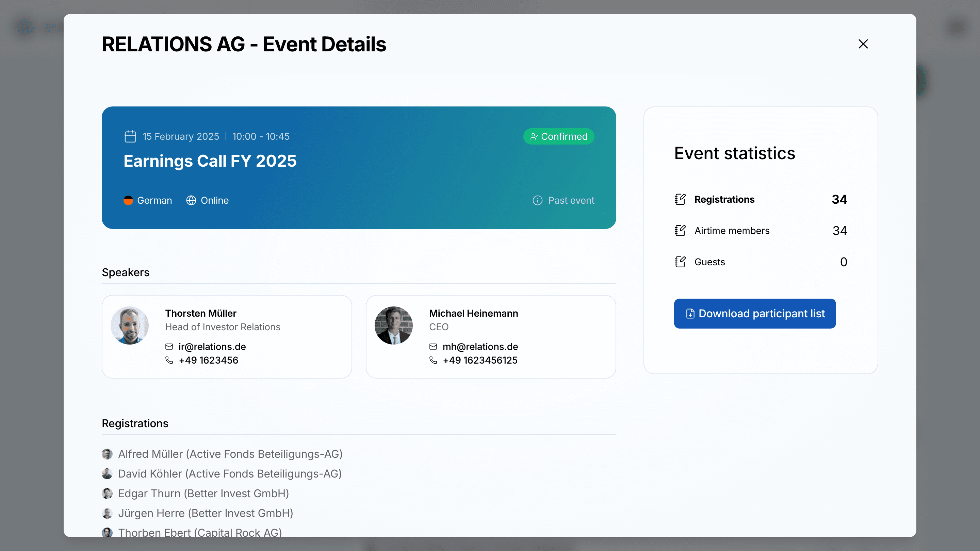Click Thorsten Müller's profile photo
The width and height of the screenshot is (980, 551).
[x=129, y=325]
